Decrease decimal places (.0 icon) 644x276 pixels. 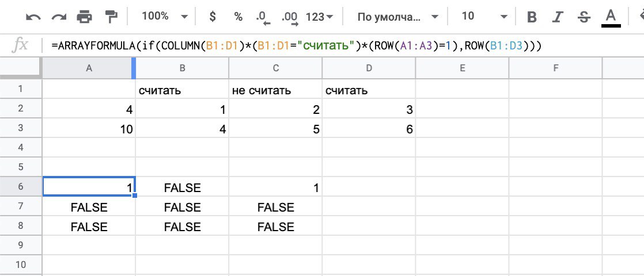(x=263, y=18)
